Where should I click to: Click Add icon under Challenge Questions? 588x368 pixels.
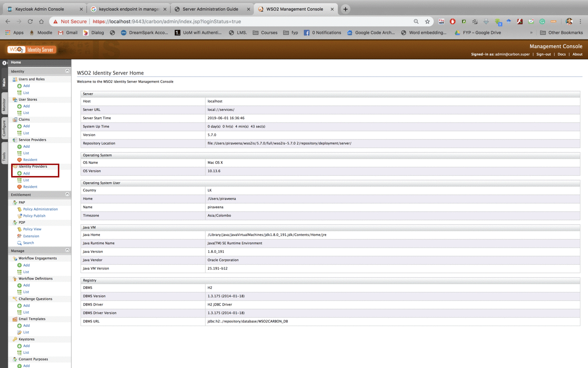point(19,306)
